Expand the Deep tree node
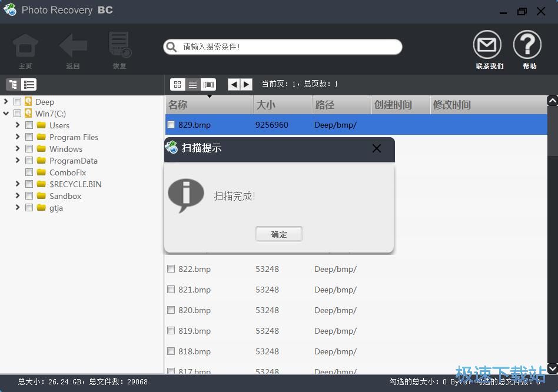This screenshot has width=558, height=392. point(6,101)
